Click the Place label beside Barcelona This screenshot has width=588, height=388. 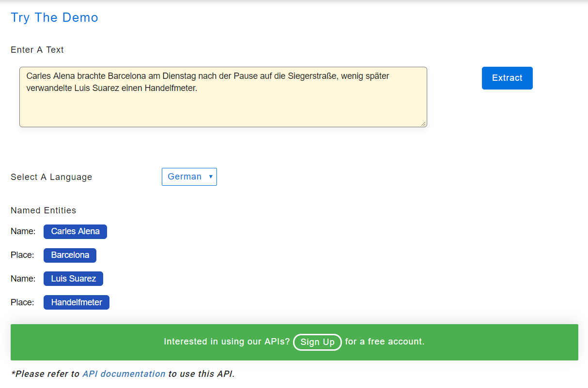22,255
